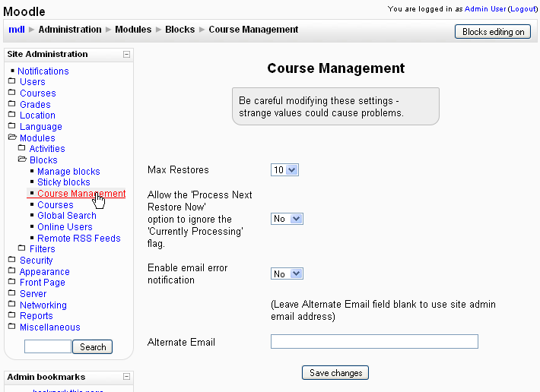The width and height of the screenshot is (540, 392).
Task: Open the Manage blocks page
Action: coord(68,171)
